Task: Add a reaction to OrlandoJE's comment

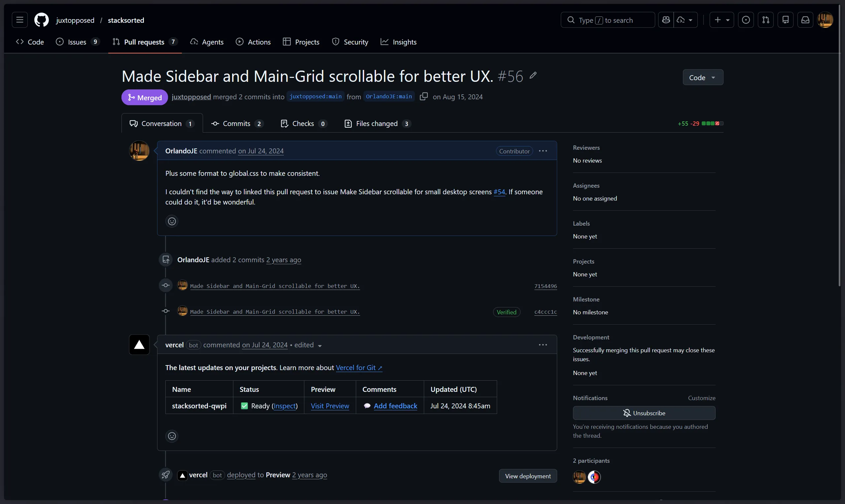Action: (172, 221)
